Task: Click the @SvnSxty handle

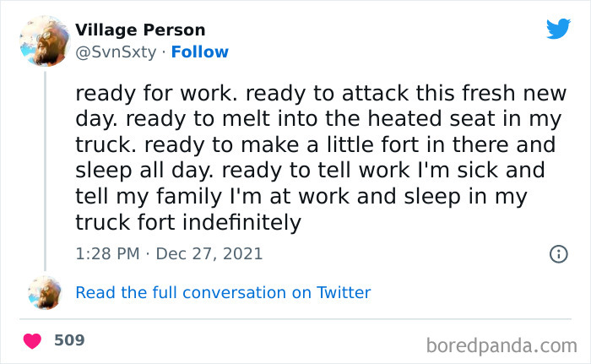Action: 116,52
